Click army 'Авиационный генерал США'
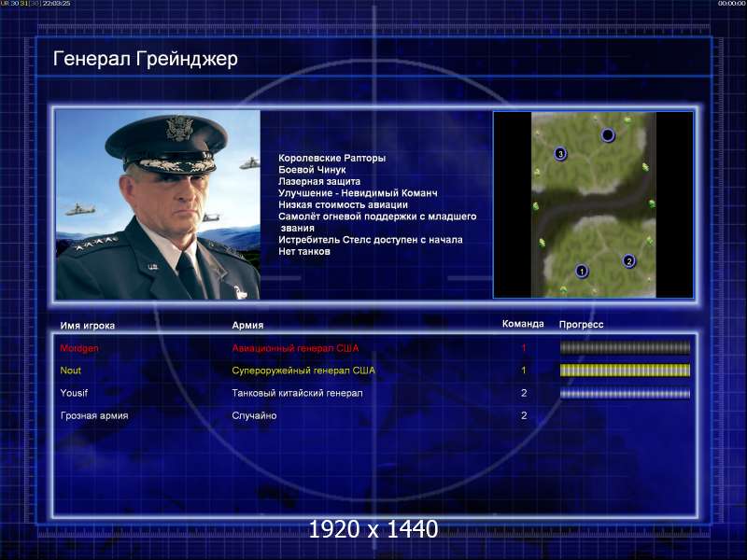The height and width of the screenshot is (560, 747). point(295,348)
